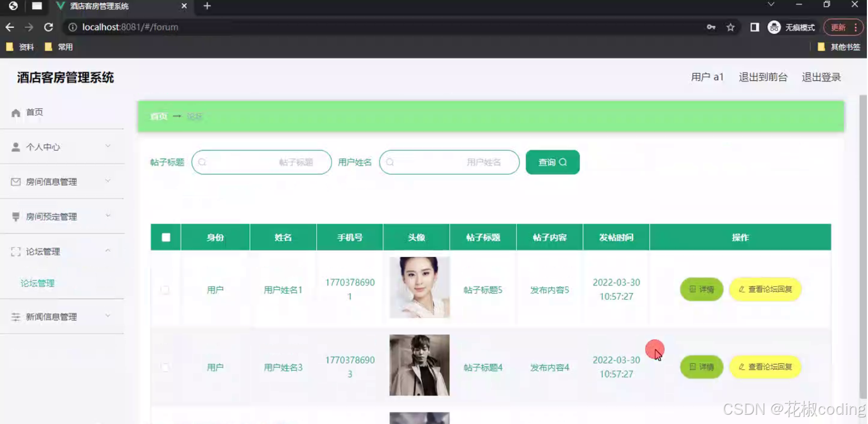Click the page vertical scrollbar

click(x=863, y=247)
